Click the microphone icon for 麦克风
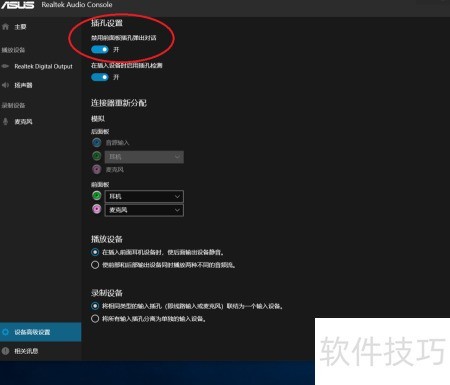 point(5,121)
